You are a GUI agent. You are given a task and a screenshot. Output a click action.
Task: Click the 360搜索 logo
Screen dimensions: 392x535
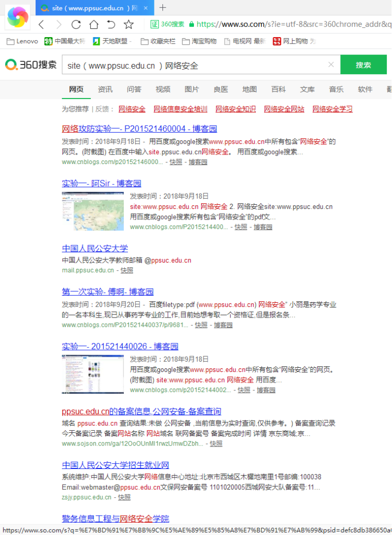[x=30, y=65]
